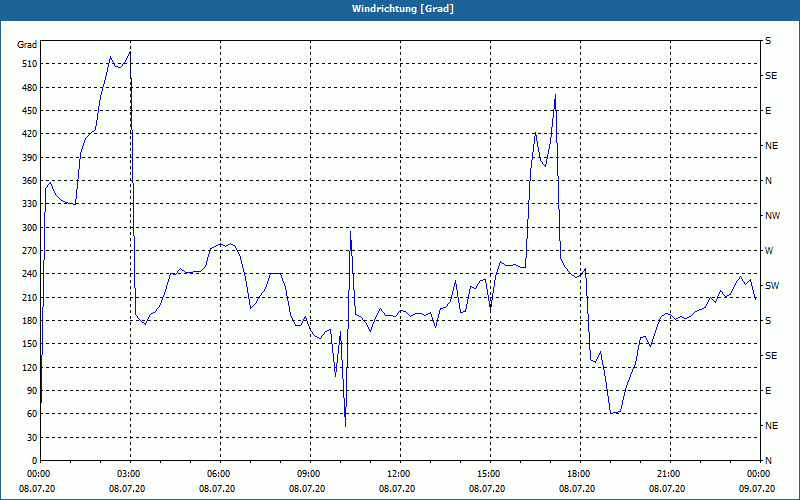Select the 210 y-axis value

[30, 297]
